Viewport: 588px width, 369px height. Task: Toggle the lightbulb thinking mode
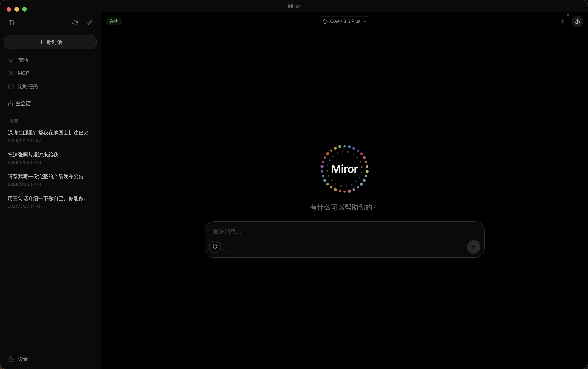[x=215, y=247]
